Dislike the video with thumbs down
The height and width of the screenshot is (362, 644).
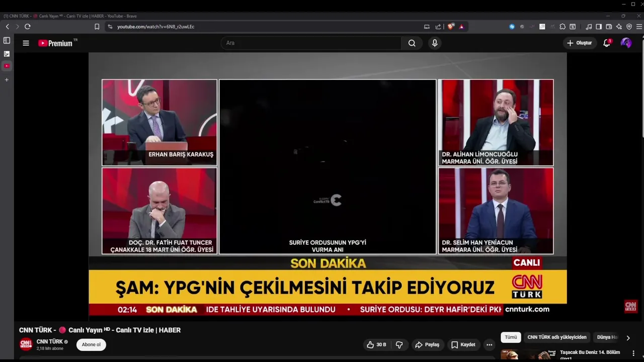[399, 344]
